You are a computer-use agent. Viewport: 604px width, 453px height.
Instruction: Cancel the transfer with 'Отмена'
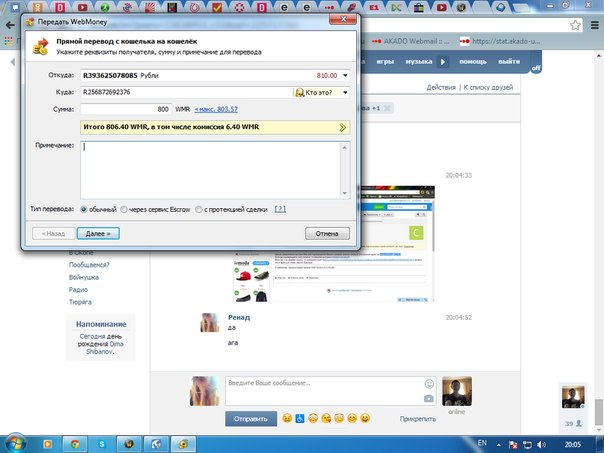[x=327, y=233]
